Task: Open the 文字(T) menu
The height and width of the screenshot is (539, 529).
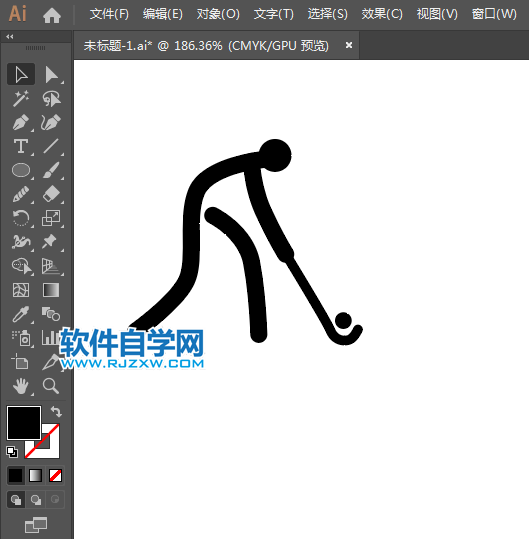Action: click(274, 14)
